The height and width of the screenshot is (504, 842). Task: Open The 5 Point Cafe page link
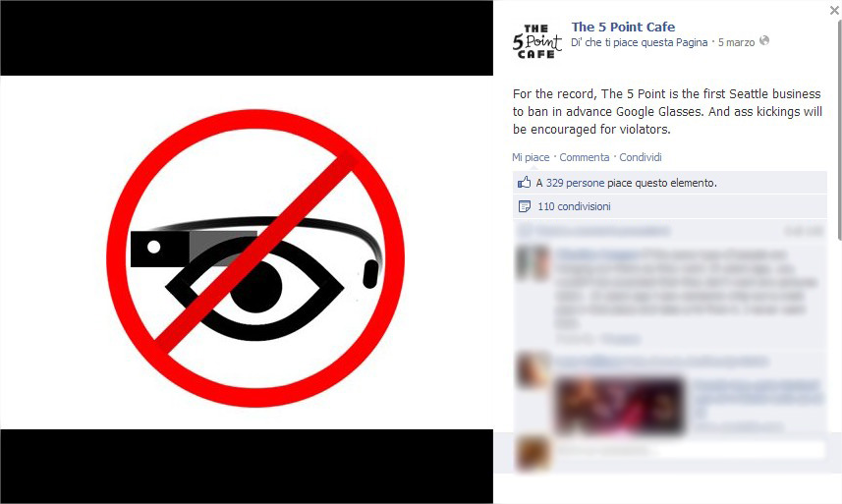point(623,27)
